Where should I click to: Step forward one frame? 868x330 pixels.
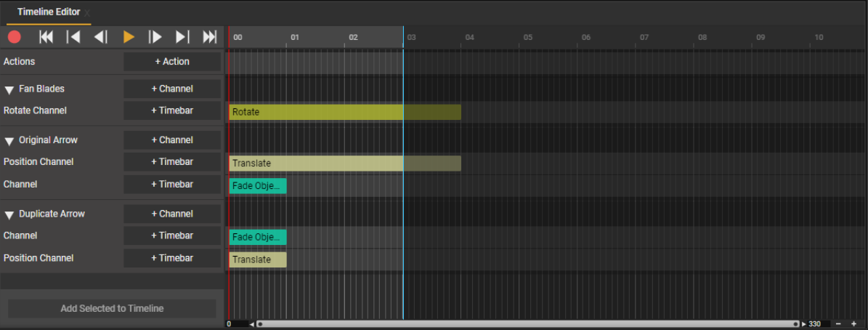click(155, 37)
